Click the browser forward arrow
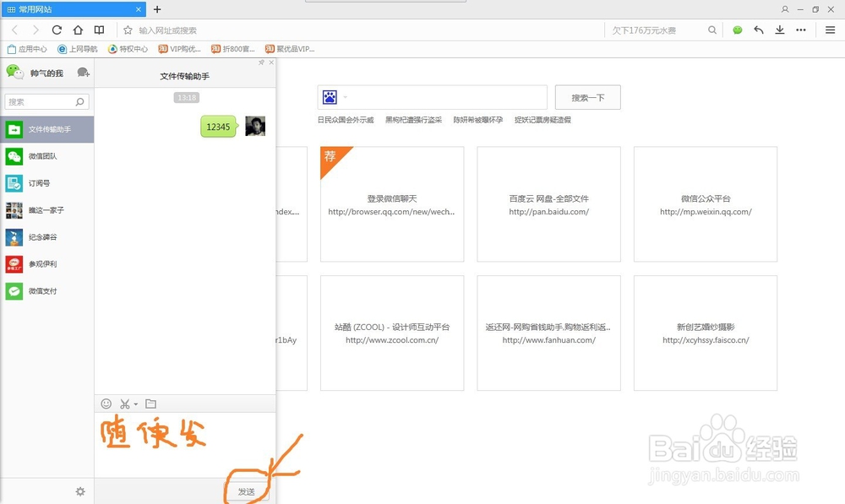Screen dimensions: 845x504 click(35, 30)
